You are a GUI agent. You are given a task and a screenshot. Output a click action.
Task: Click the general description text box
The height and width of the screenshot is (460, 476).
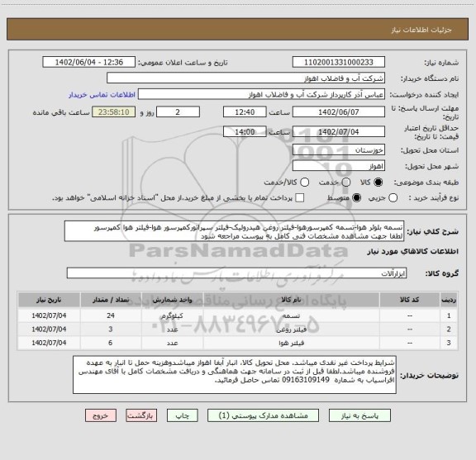point(235,231)
